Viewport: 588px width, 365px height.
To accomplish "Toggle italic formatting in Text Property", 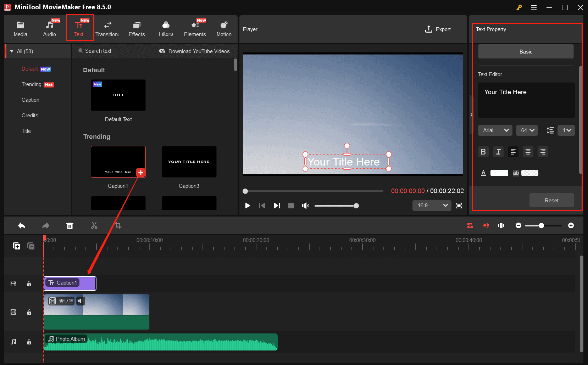I will click(x=498, y=152).
